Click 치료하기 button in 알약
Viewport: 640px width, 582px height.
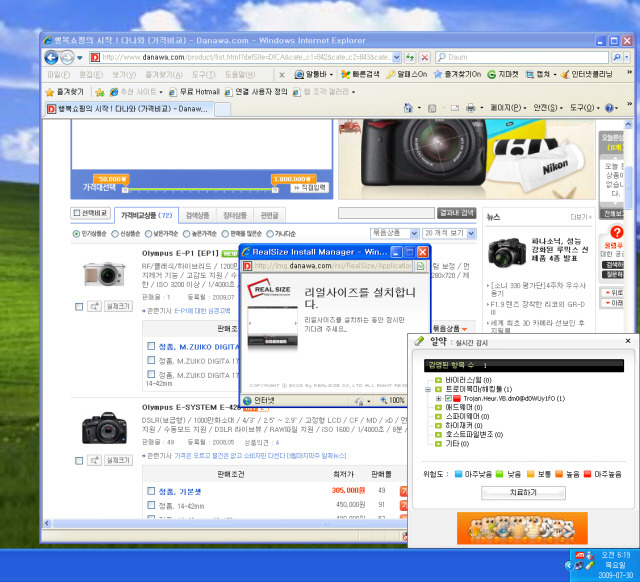point(523,493)
